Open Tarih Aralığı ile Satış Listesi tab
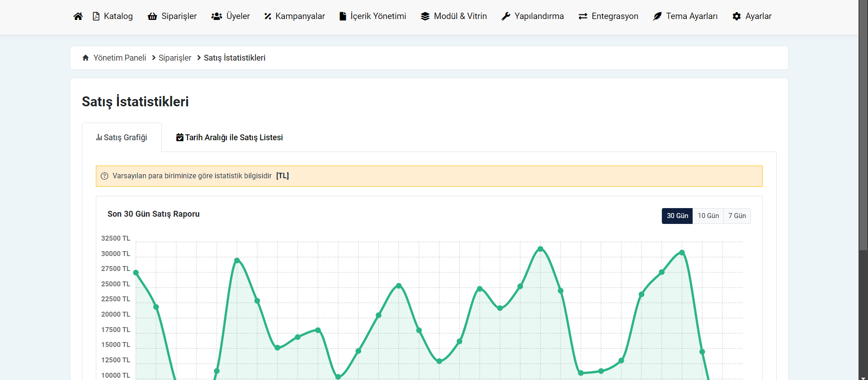 [x=230, y=138]
